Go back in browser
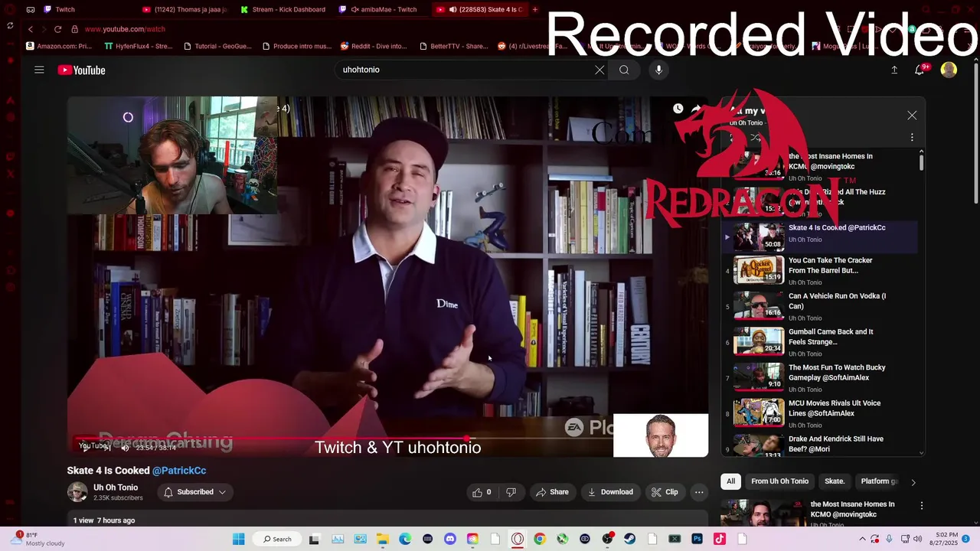Image resolution: width=980 pixels, height=551 pixels. 30,29
